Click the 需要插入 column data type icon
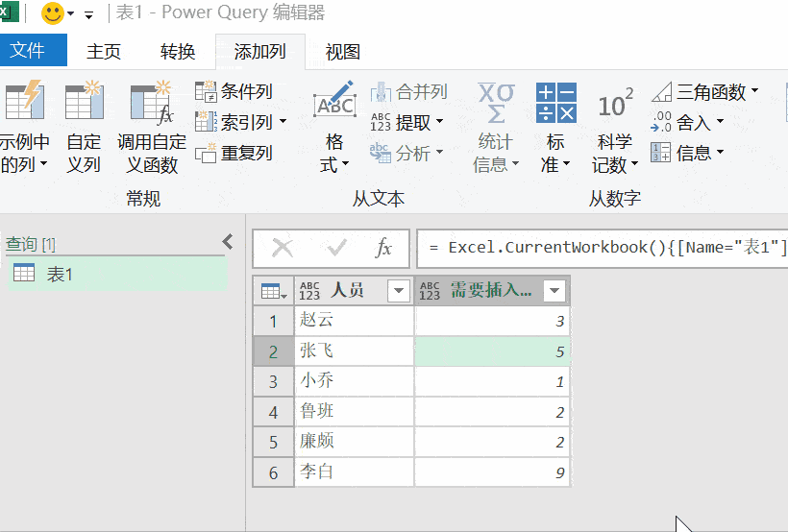Screen dimensions: 788x532 click(x=430, y=291)
